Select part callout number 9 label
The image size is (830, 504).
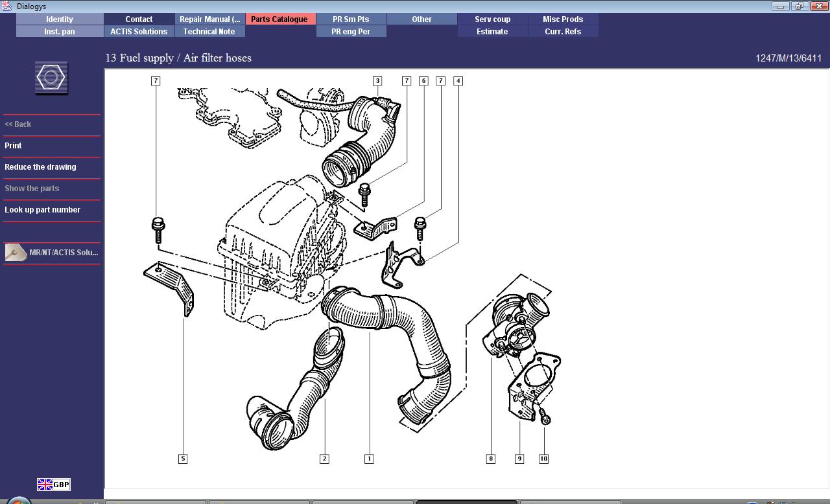pos(519,459)
